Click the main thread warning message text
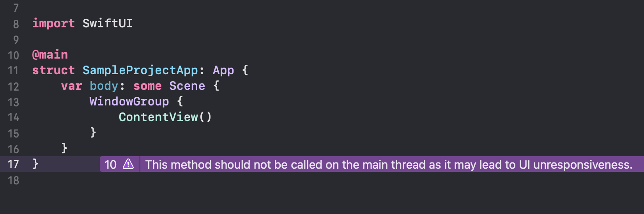The height and width of the screenshot is (214, 644). (389, 164)
